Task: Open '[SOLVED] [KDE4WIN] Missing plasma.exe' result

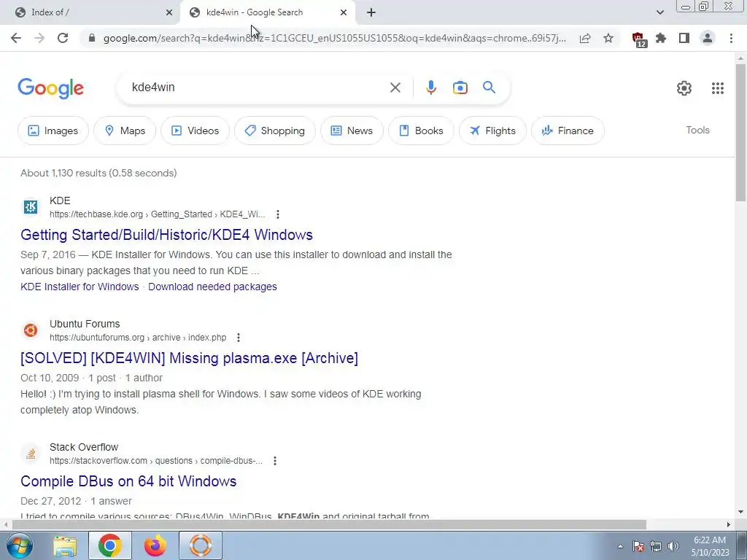Action: click(x=189, y=358)
